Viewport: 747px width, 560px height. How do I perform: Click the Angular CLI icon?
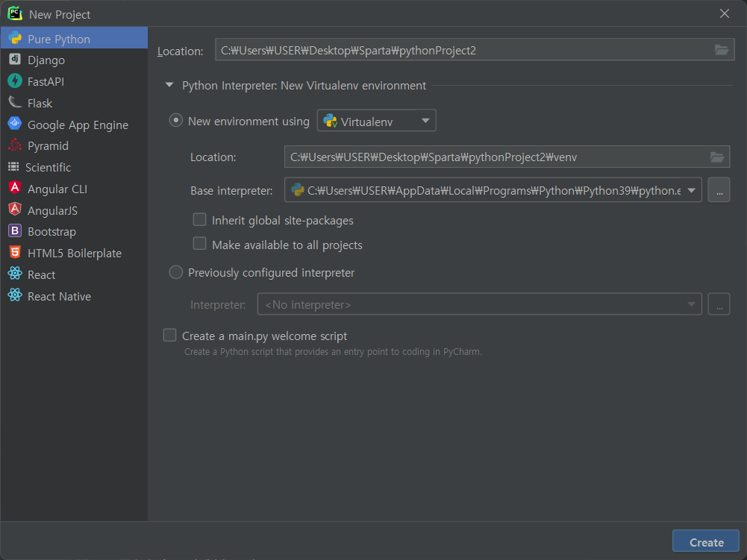click(15, 188)
